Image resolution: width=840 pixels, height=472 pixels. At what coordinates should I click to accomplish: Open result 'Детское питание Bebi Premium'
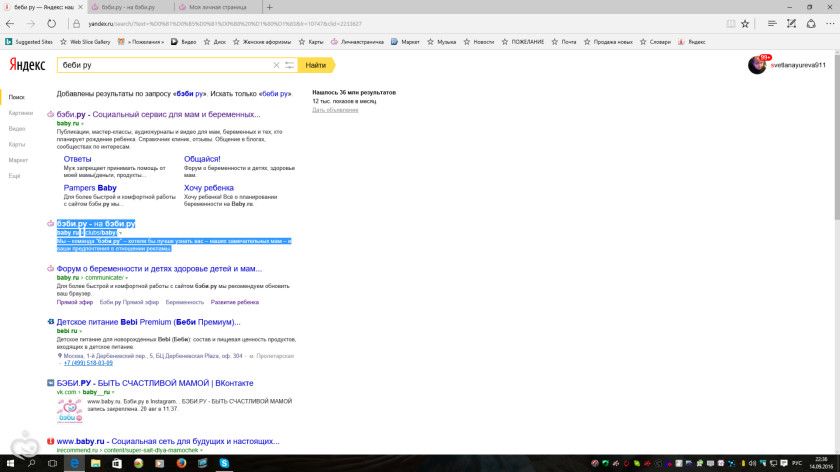tap(148, 322)
